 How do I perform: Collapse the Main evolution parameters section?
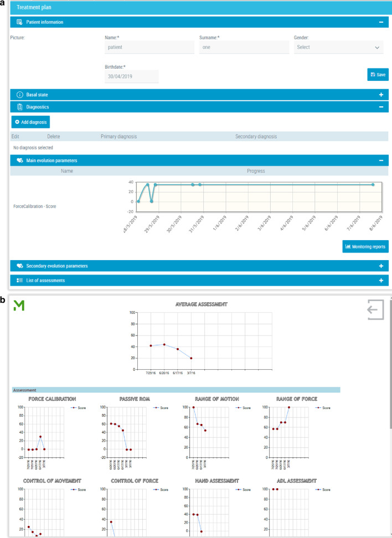(381, 161)
